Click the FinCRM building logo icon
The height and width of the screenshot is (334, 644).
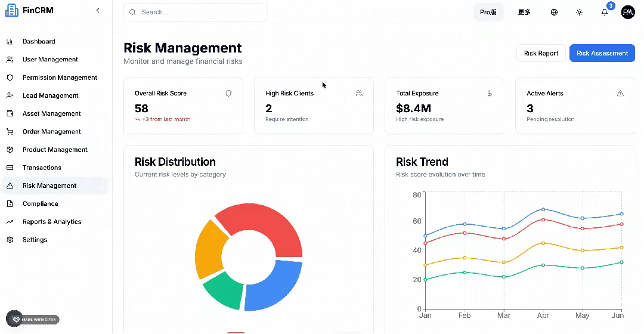tap(11, 10)
